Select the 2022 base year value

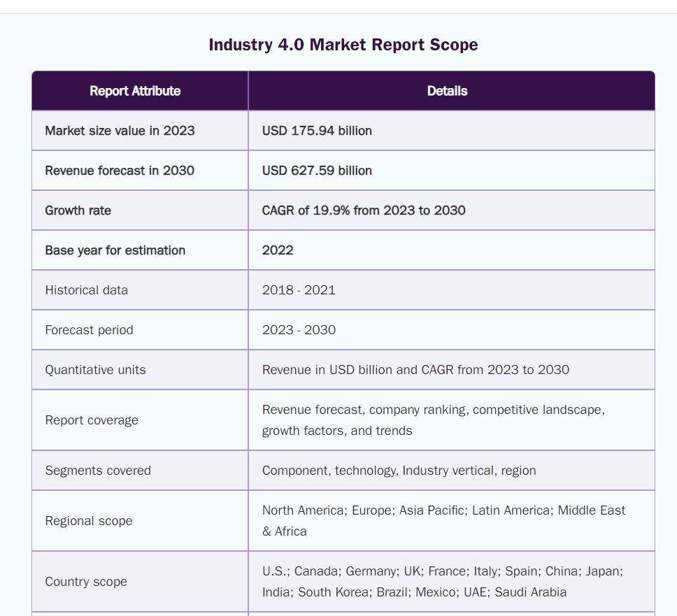278,250
